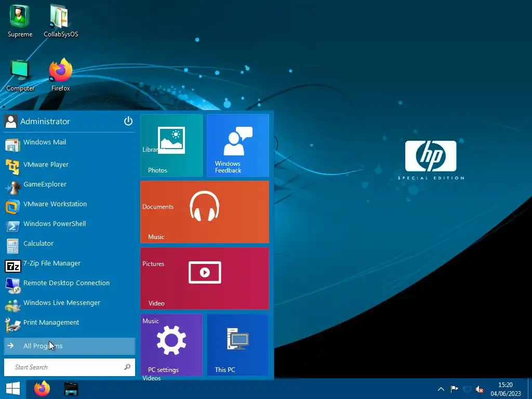Click the clock showing 15:20
Image resolution: width=532 pixels, height=399 pixels.
point(505,385)
